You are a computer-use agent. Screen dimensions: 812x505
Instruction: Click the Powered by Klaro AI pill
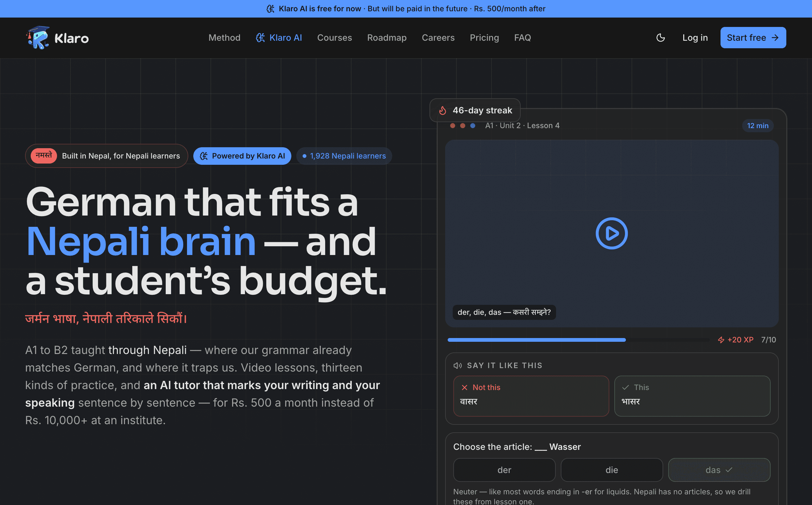242,156
